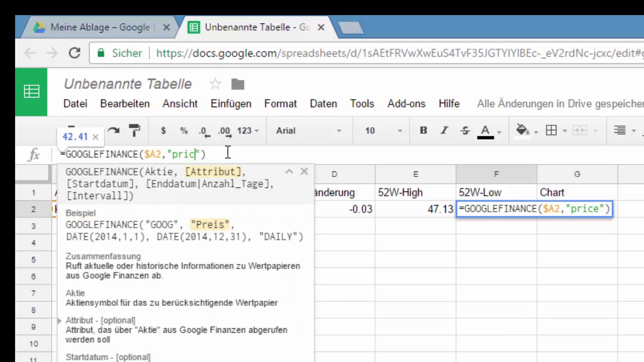The image size is (644, 362).
Task: Click the browser address bar URL
Action: [400, 53]
